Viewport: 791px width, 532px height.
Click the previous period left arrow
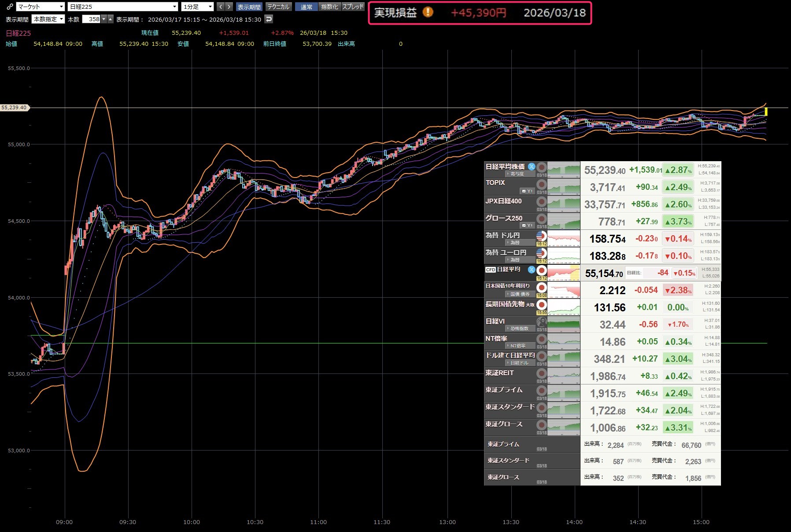[x=220, y=7]
